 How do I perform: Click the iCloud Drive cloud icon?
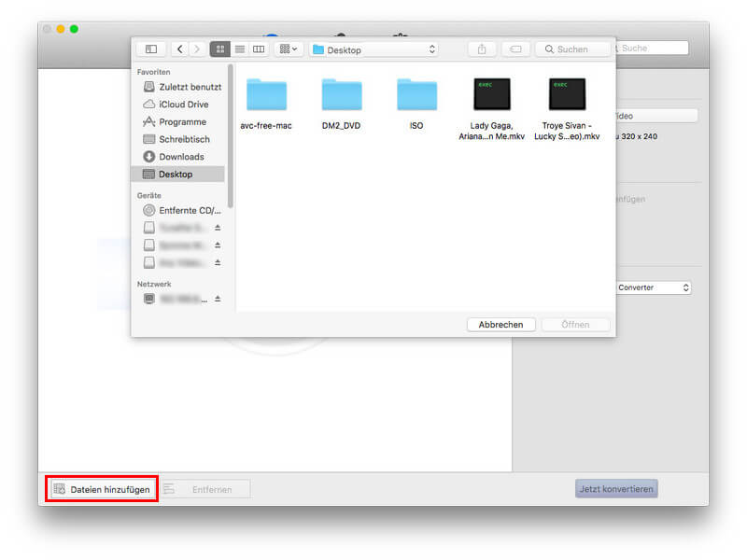pos(149,104)
